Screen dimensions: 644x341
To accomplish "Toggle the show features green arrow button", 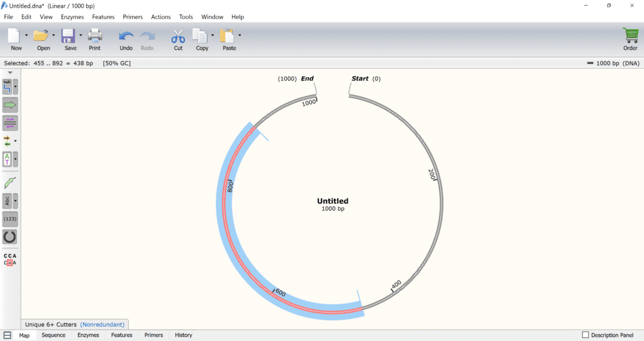I will coord(10,104).
